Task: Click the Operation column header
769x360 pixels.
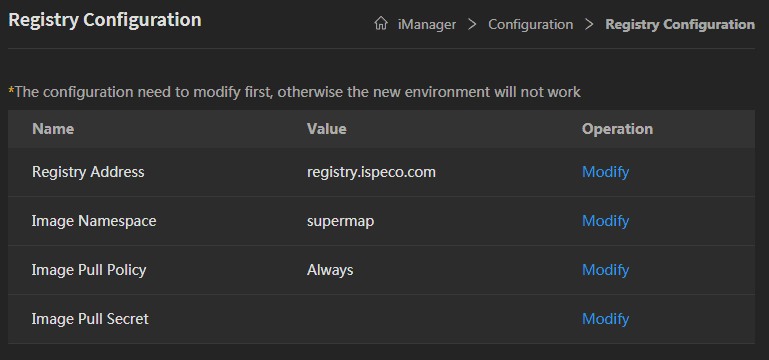Action: point(617,129)
